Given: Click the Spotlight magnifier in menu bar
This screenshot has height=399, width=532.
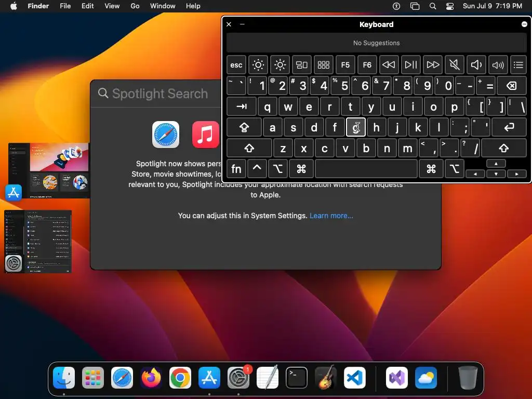Looking at the screenshot, I should (x=433, y=6).
